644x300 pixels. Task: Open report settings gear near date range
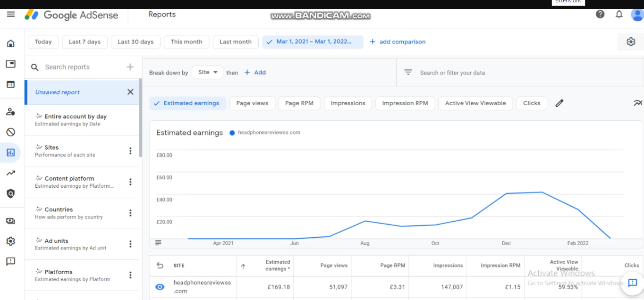[x=631, y=42]
